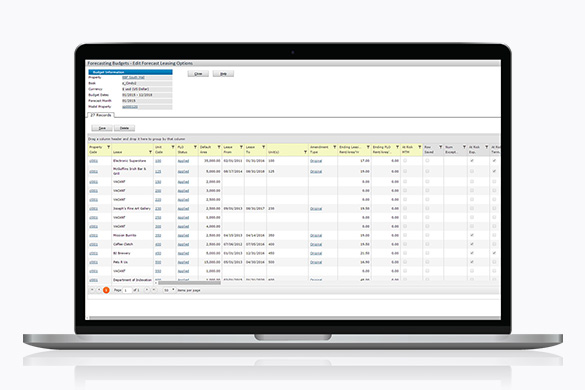Click the orange current page indicator
The width and height of the screenshot is (585, 390).
pos(106,290)
